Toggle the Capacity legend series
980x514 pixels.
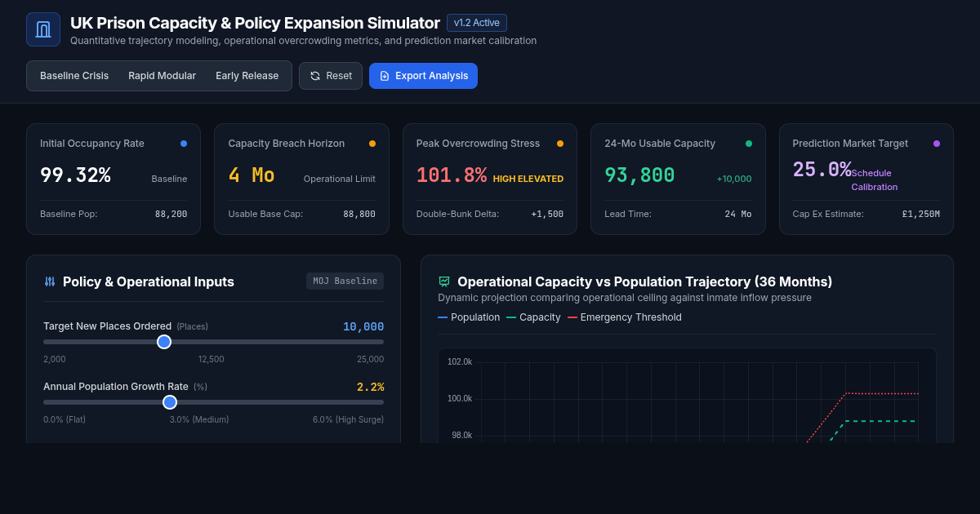(533, 317)
